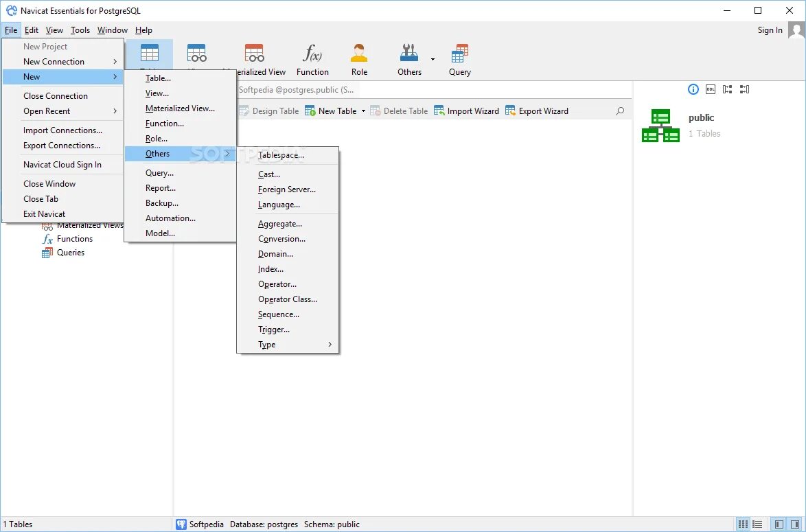Expand the Open Recent submenu
The height and width of the screenshot is (532, 806).
coord(62,111)
